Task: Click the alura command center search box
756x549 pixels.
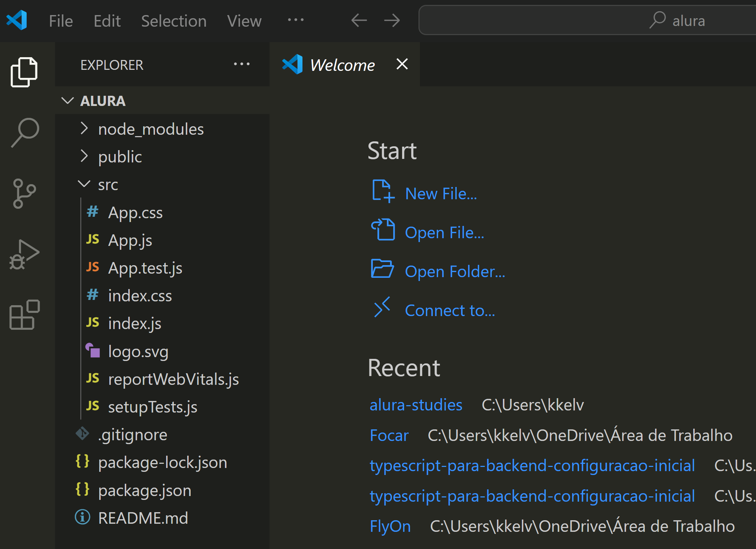Action: (588, 20)
